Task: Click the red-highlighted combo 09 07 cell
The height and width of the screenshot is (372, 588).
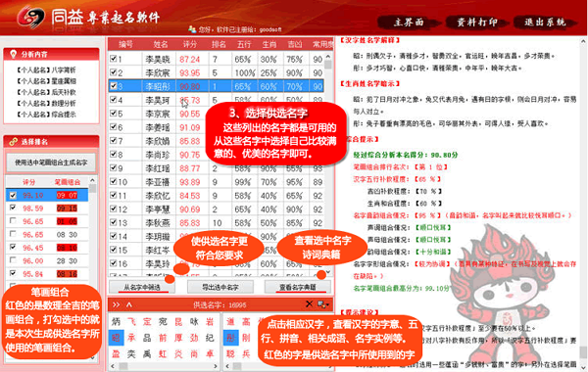Action: (x=67, y=195)
